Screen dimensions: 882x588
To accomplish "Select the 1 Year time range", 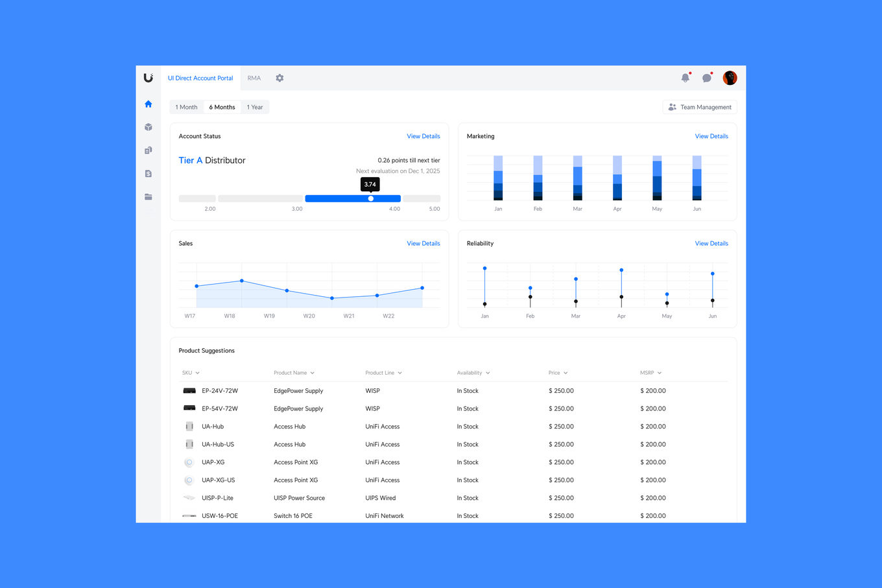I will click(x=255, y=107).
